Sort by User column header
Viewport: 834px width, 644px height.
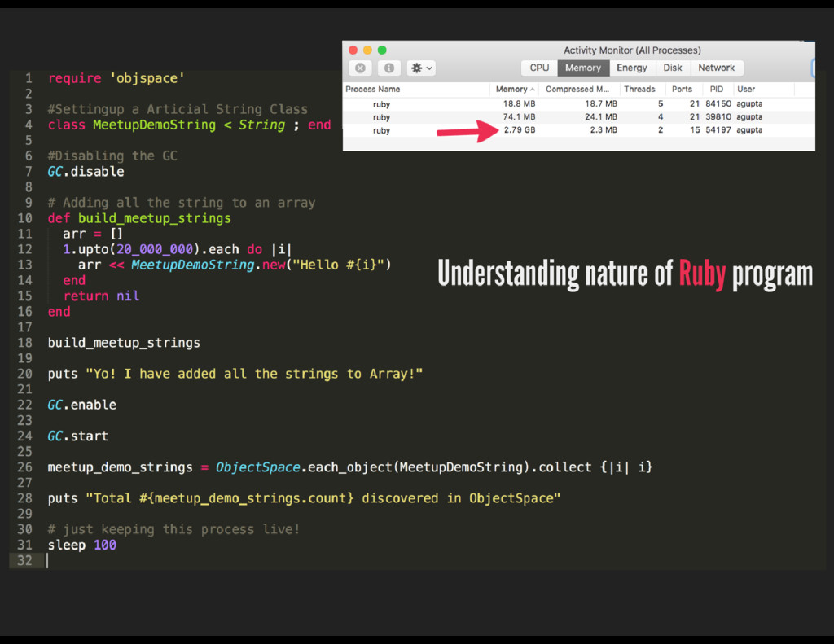pyautogui.click(x=764, y=90)
